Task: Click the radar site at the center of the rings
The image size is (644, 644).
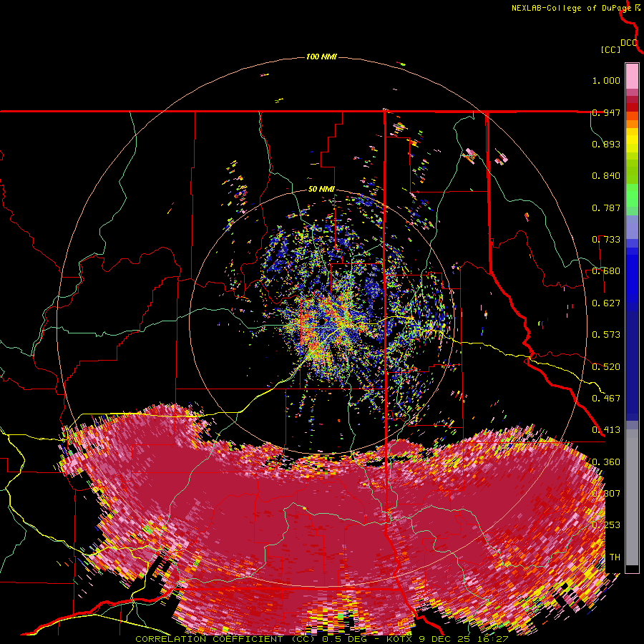Action: tap(322, 321)
